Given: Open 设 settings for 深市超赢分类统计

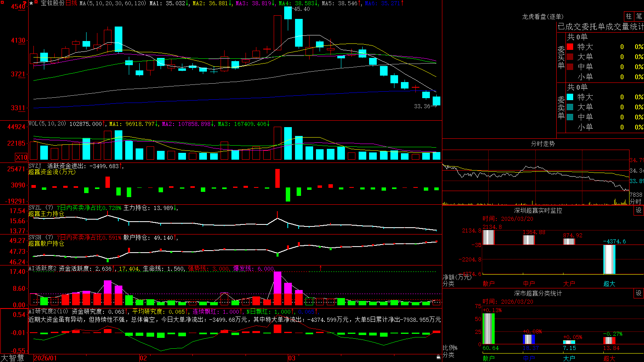Looking at the screenshot, I should [639, 293].
